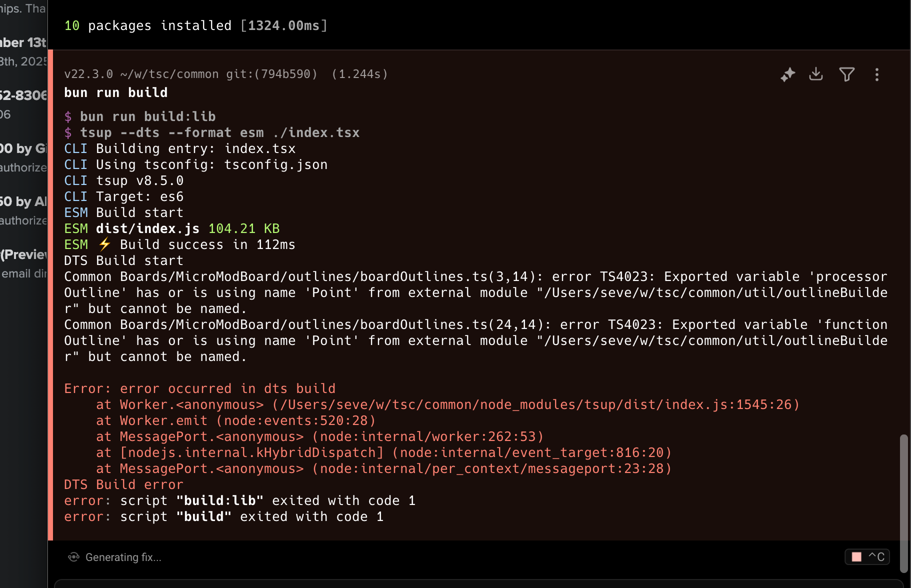
Task: Click the download block output icon
Action: click(x=816, y=74)
